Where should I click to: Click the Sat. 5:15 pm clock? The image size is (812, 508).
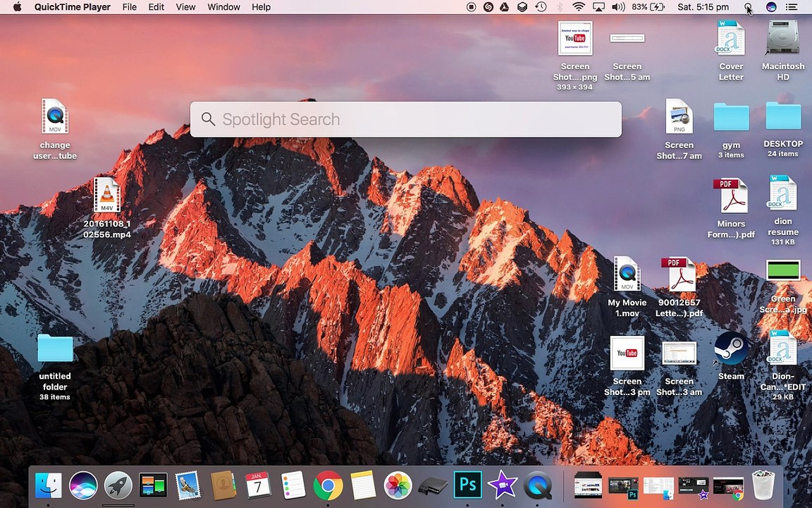tap(703, 7)
